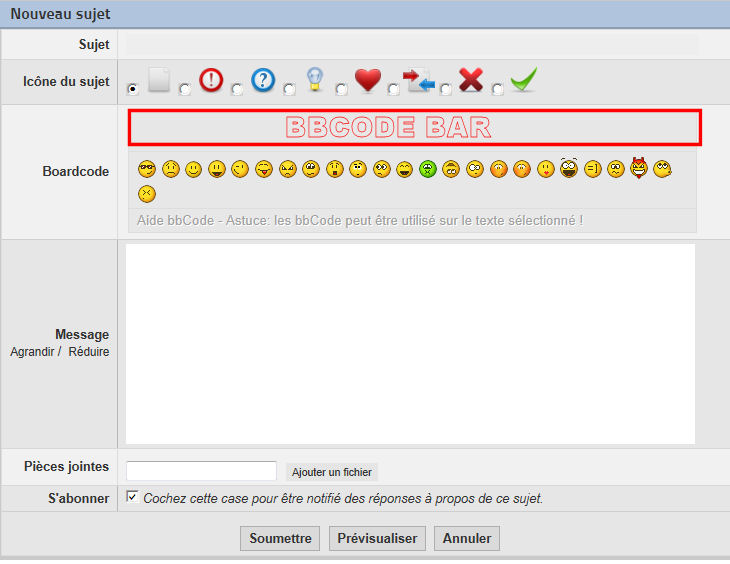Screen dimensions: 730x564
Task: Select the red exclamation topic icon radio
Action: click(185, 89)
